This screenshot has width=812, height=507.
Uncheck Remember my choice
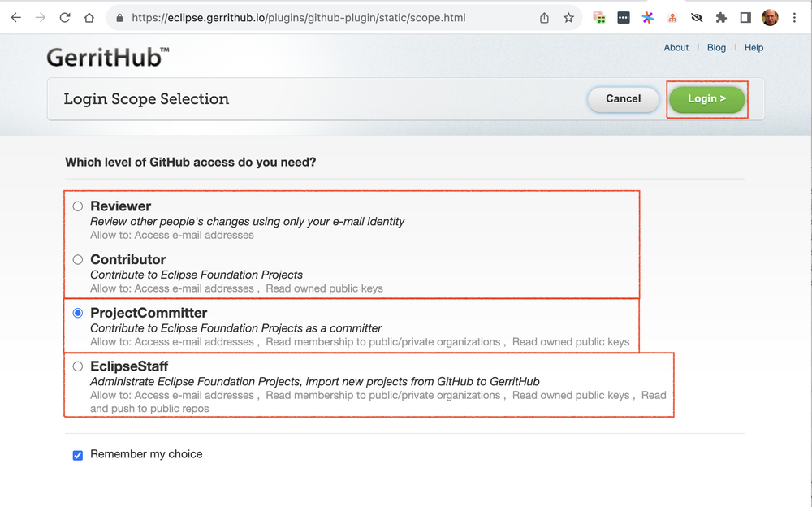coord(77,455)
